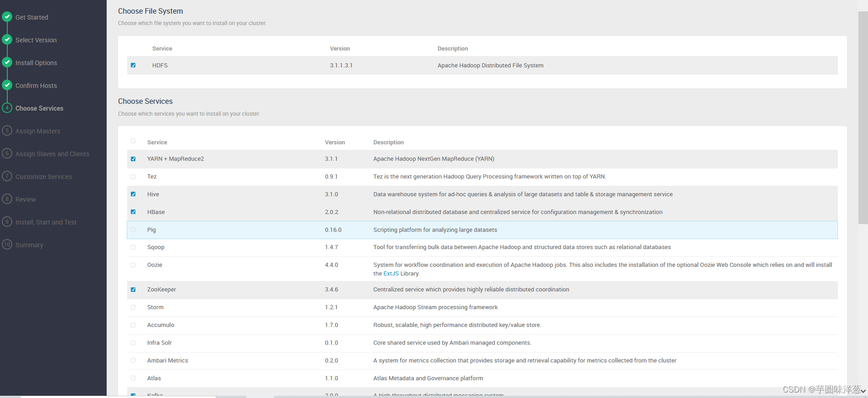Click Sqoop version 1.4.7 cell
Screen dimensions: 868x398
click(x=331, y=247)
